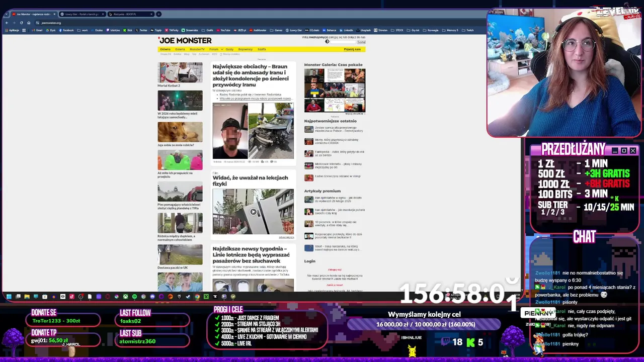Open the Największe obciachy article headline
The image size is (644, 362).
251,75
